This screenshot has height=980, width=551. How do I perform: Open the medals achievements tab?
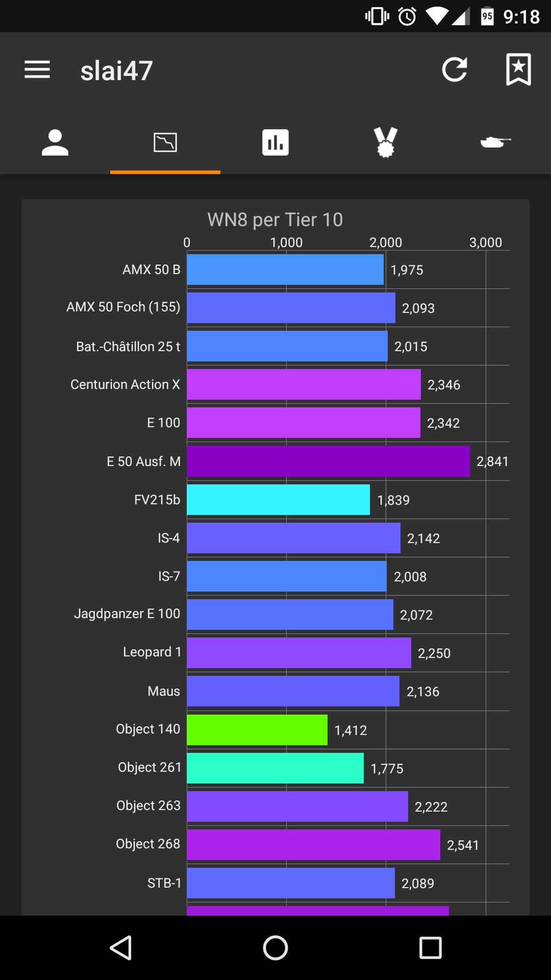pyautogui.click(x=386, y=142)
